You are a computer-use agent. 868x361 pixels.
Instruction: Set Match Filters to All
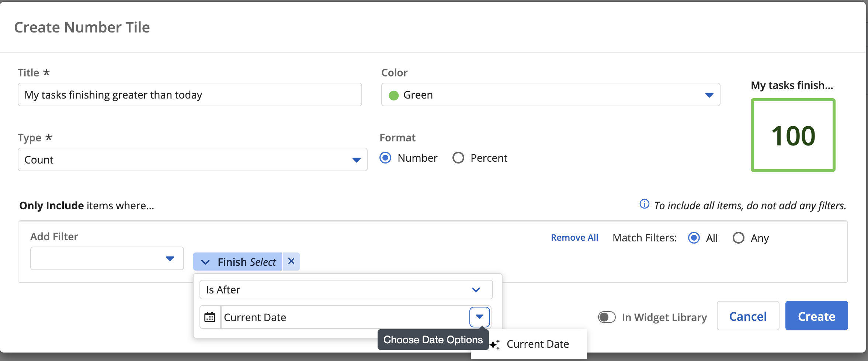click(694, 238)
